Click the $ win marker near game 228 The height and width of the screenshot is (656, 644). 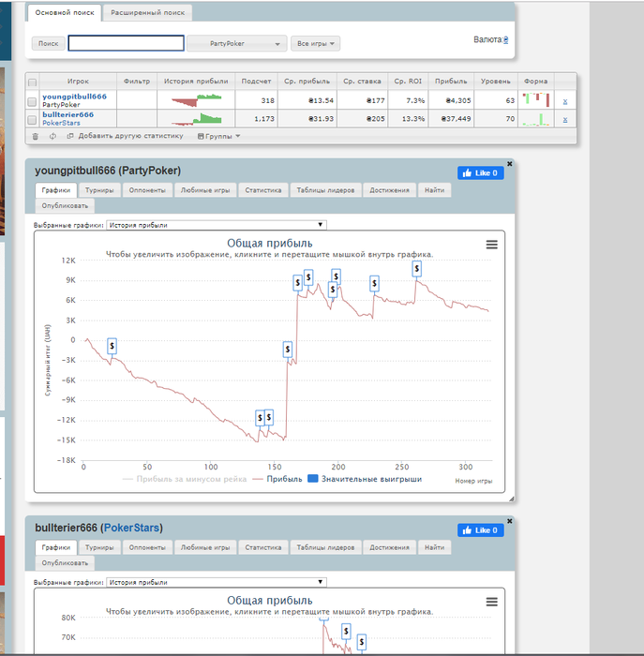[374, 284]
